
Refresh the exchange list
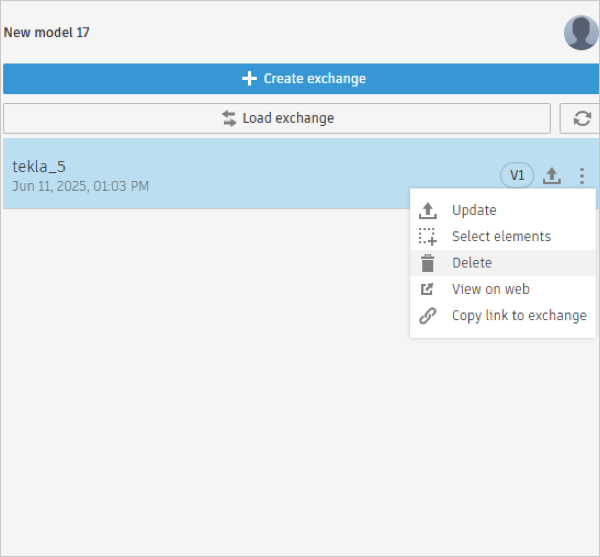click(582, 118)
